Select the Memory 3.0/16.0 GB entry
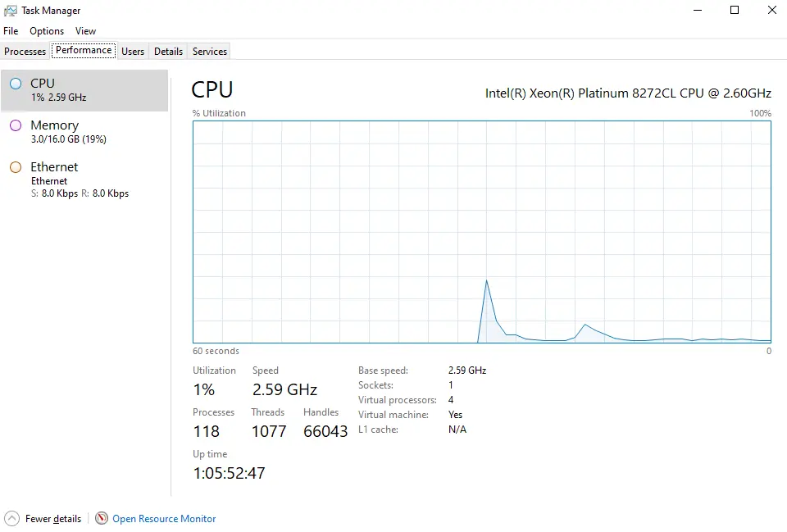This screenshot has height=532, width=787. [84, 132]
